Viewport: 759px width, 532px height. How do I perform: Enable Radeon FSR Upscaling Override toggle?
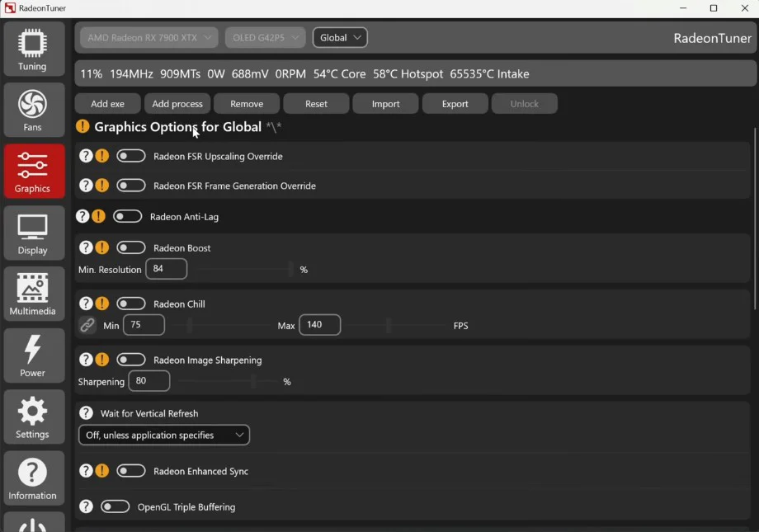[x=130, y=156]
